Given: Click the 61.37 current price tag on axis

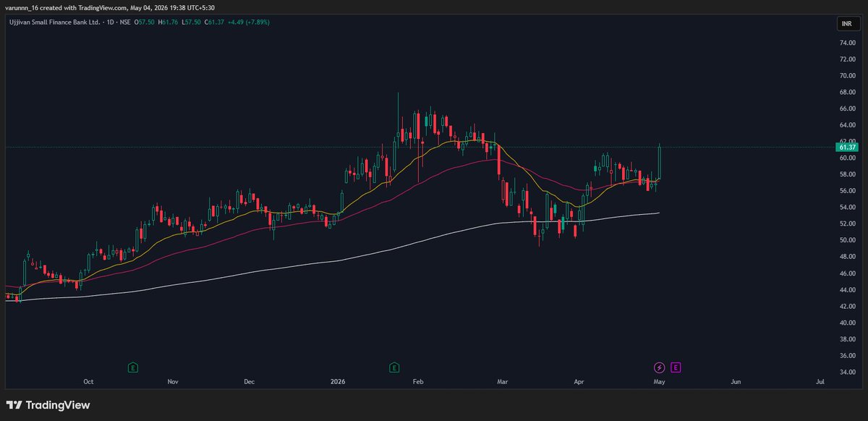Looking at the screenshot, I should coord(846,148).
